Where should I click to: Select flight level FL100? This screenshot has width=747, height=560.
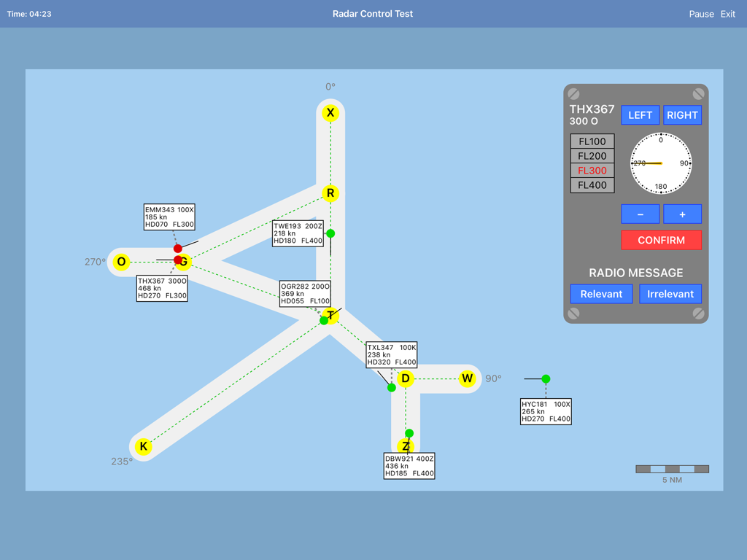(x=592, y=141)
